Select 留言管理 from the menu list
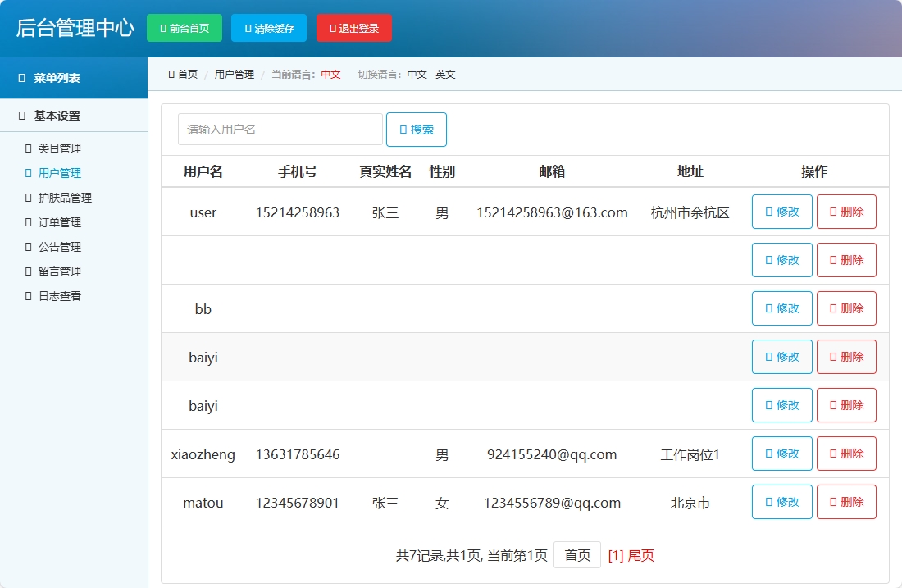 (53, 271)
